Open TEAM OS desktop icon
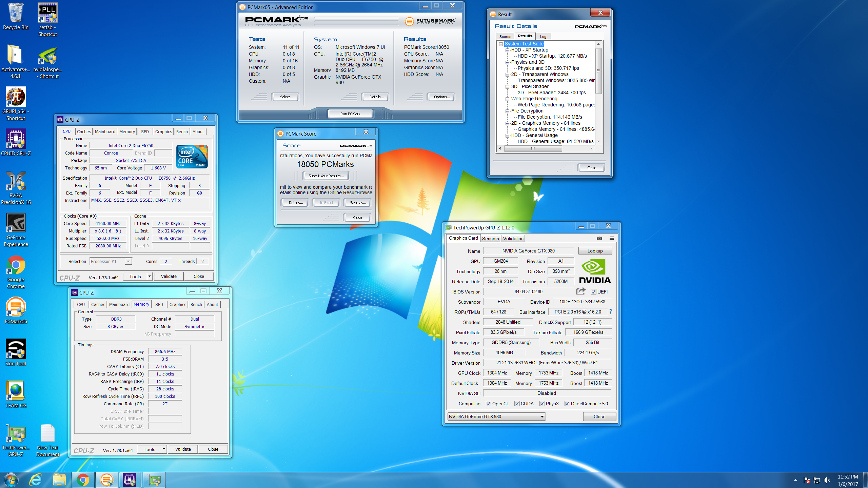This screenshot has height=488, width=868. click(x=16, y=394)
